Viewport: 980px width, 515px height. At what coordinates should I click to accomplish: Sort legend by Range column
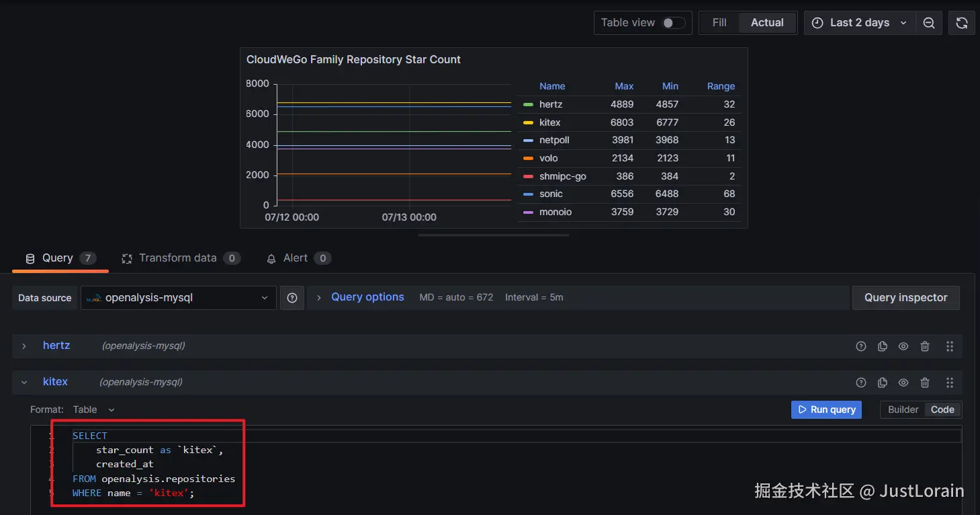721,86
